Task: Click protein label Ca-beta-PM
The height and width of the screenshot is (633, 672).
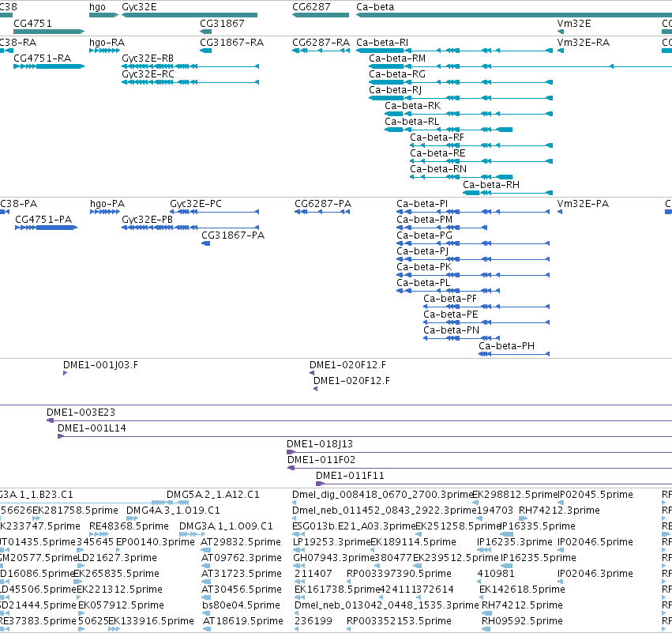Action: [x=424, y=220]
